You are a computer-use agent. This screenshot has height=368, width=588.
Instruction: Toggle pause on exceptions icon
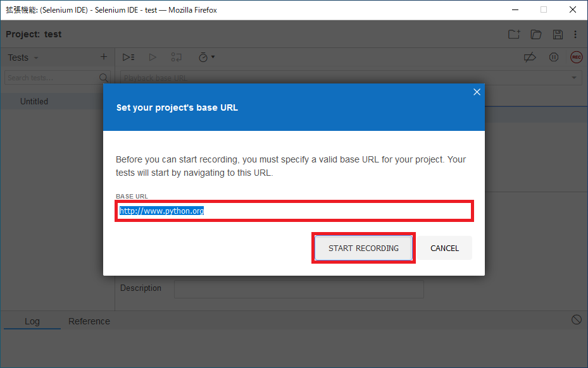[x=553, y=58]
